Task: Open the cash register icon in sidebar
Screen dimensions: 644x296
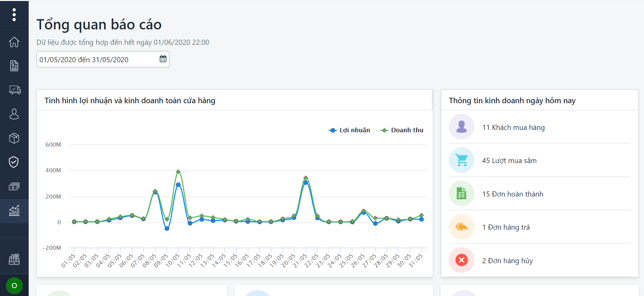Action: point(14,259)
